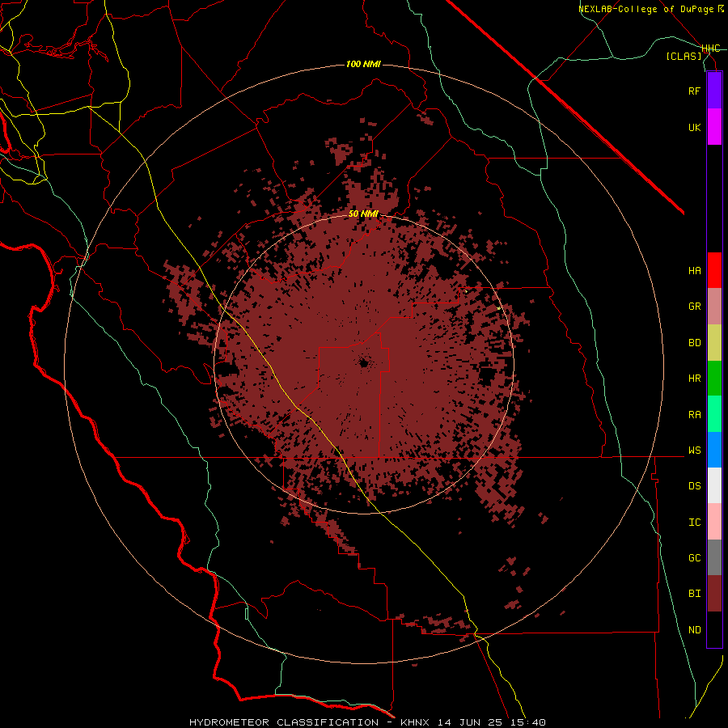Click the GR legend label

point(695,307)
